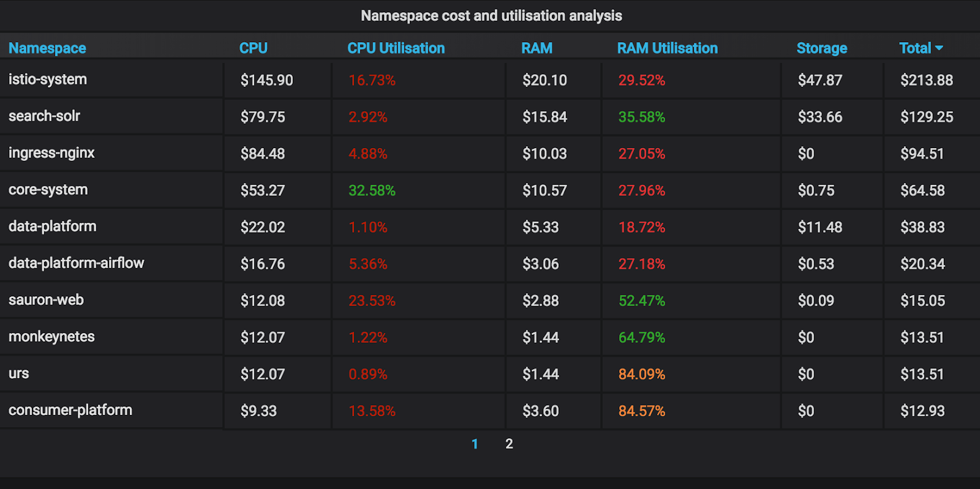Sort by RAM Utilisation column header

668,48
